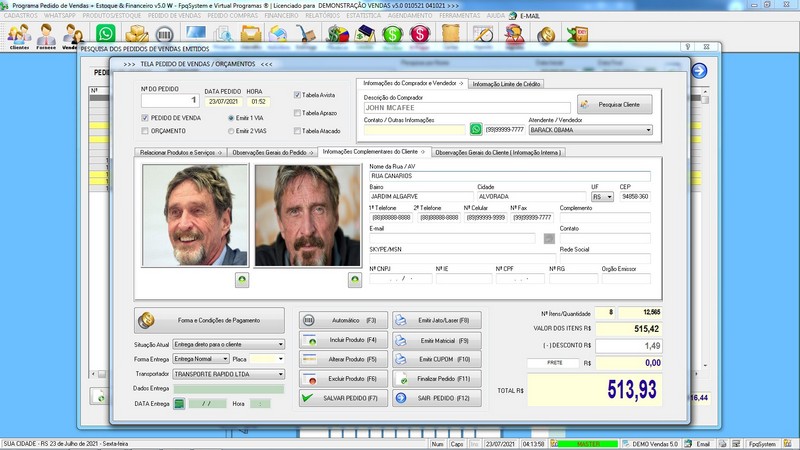This screenshot has width=800, height=450.
Task: Click the green exit door toolbar icon
Action: (x=578, y=35)
